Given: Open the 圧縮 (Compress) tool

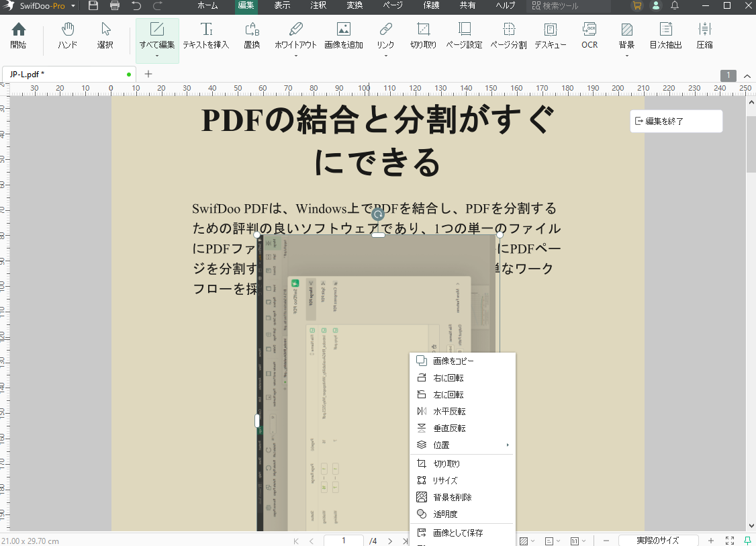Looking at the screenshot, I should [704, 36].
